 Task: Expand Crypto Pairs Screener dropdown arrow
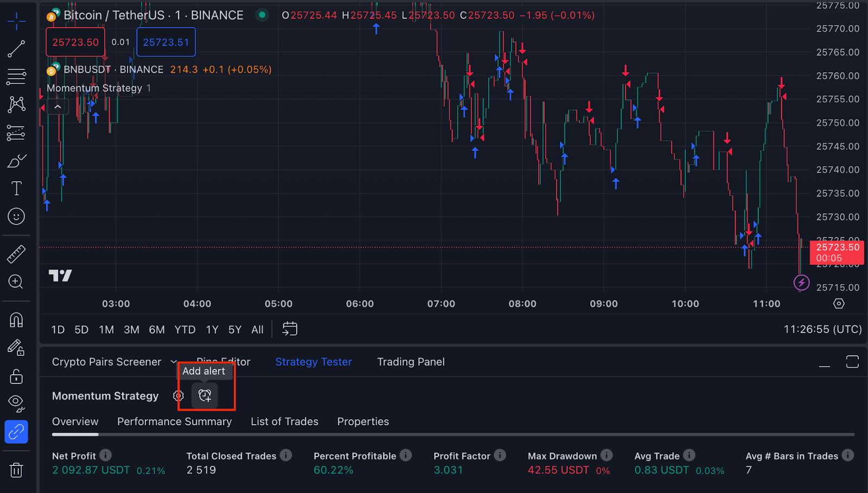click(x=174, y=362)
